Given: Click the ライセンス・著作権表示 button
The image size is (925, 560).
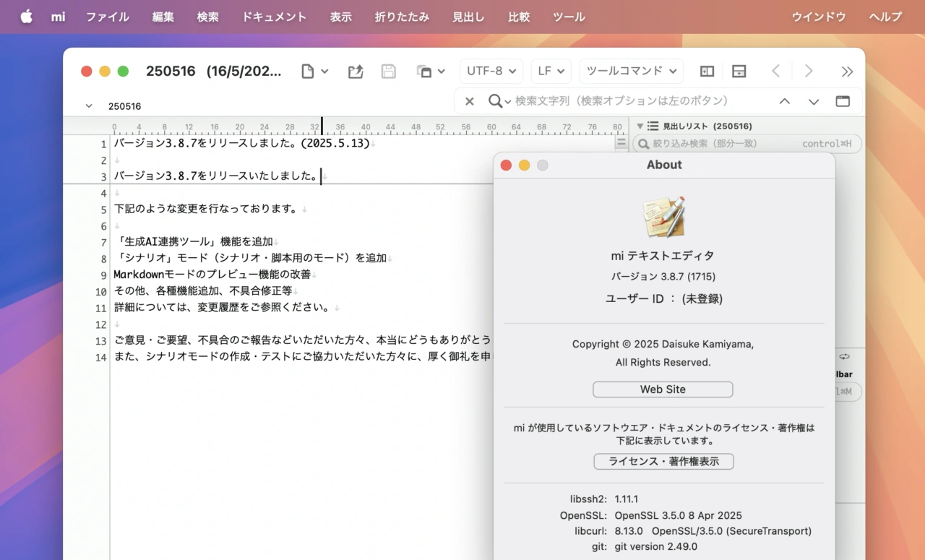Looking at the screenshot, I should click(x=663, y=461).
